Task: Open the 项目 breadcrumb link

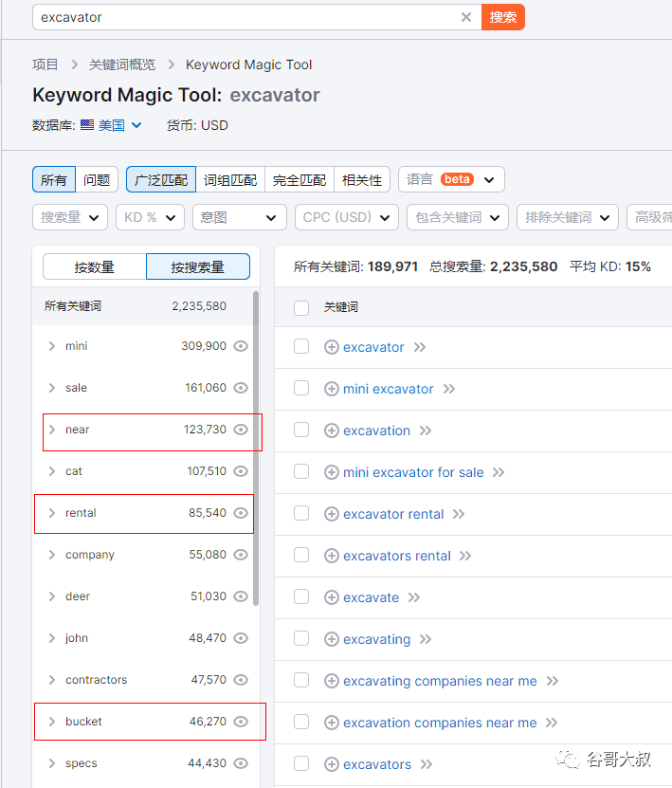Action: point(45,64)
